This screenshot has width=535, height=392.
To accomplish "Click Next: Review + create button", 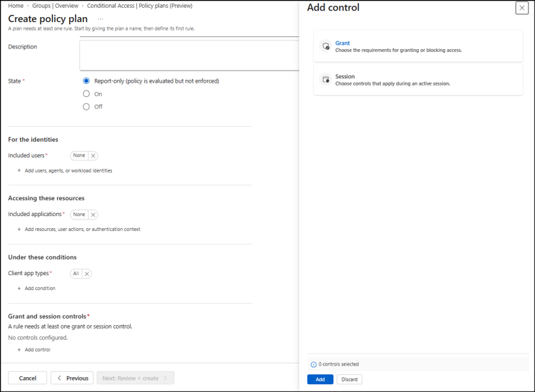I will [x=136, y=378].
